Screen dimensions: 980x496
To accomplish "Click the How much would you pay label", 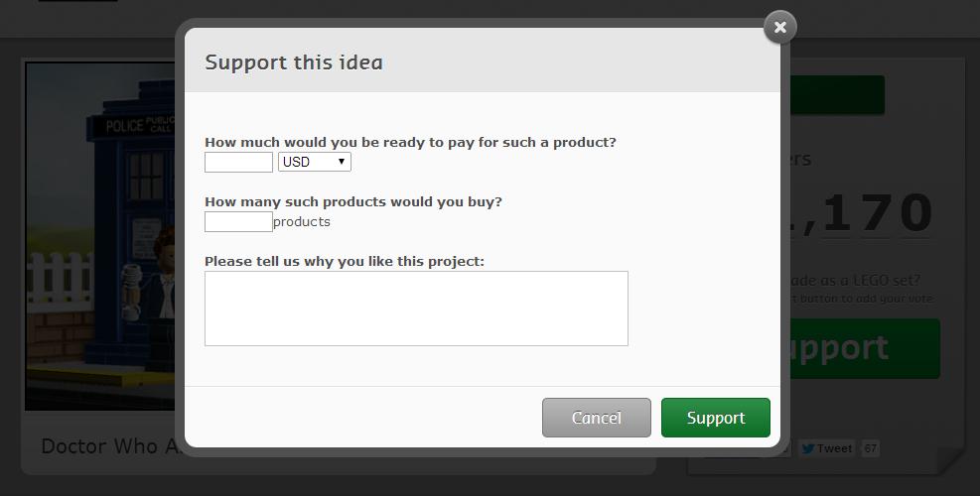I will coord(410,142).
